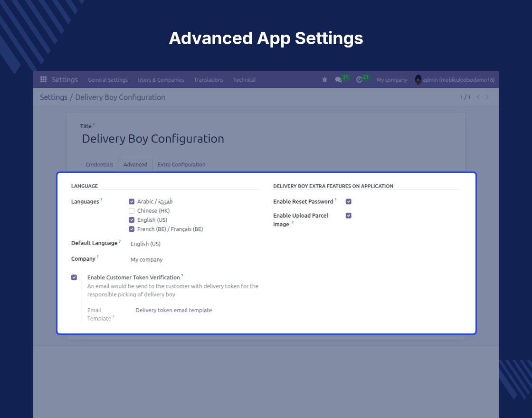Screen dimensions: 532x418
Task: Show the Company field help tooltip
Action: click(97, 257)
